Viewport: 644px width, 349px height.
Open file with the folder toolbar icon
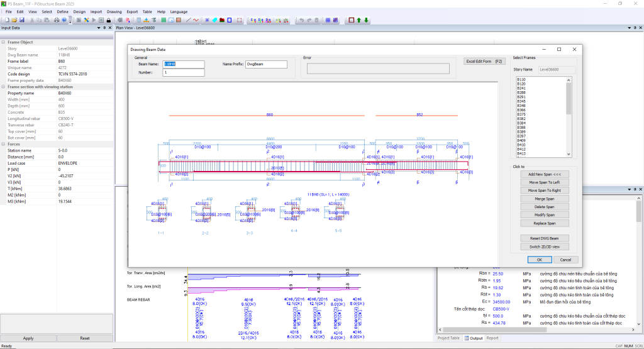pos(14,20)
